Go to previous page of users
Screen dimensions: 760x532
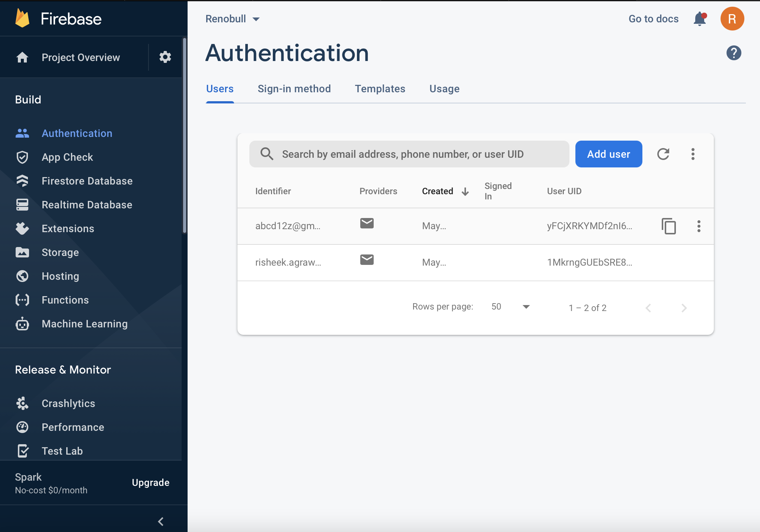pyautogui.click(x=648, y=308)
